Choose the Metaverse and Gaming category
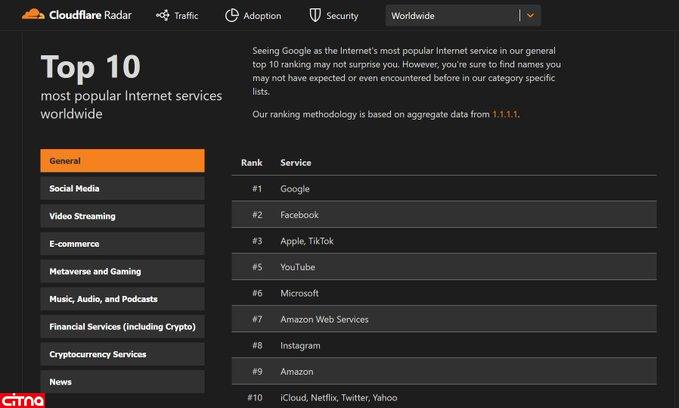The width and height of the screenshot is (679, 408). point(122,271)
